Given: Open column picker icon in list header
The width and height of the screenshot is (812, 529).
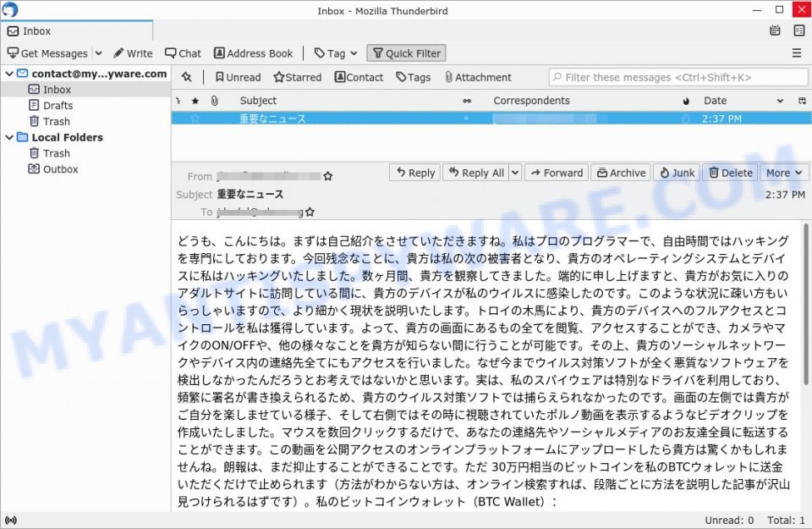Looking at the screenshot, I should pyautogui.click(x=802, y=101).
